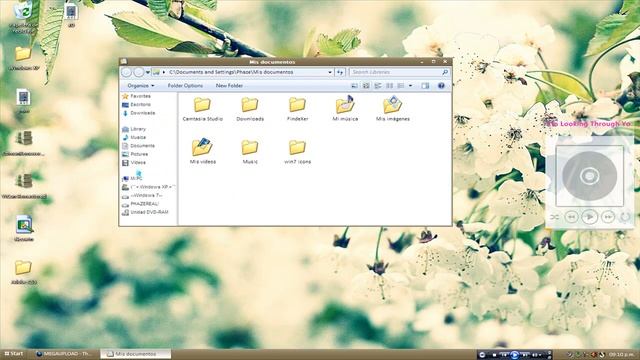Image resolution: width=640 pixels, height=360 pixels.
Task: Select the Recycle Bin desktop icon
Action: click(23, 16)
